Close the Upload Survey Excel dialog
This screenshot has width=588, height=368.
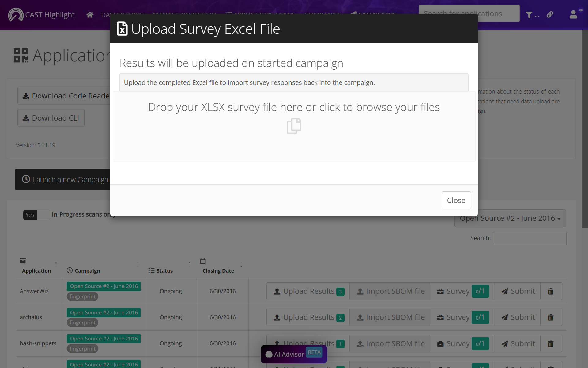coord(456,200)
